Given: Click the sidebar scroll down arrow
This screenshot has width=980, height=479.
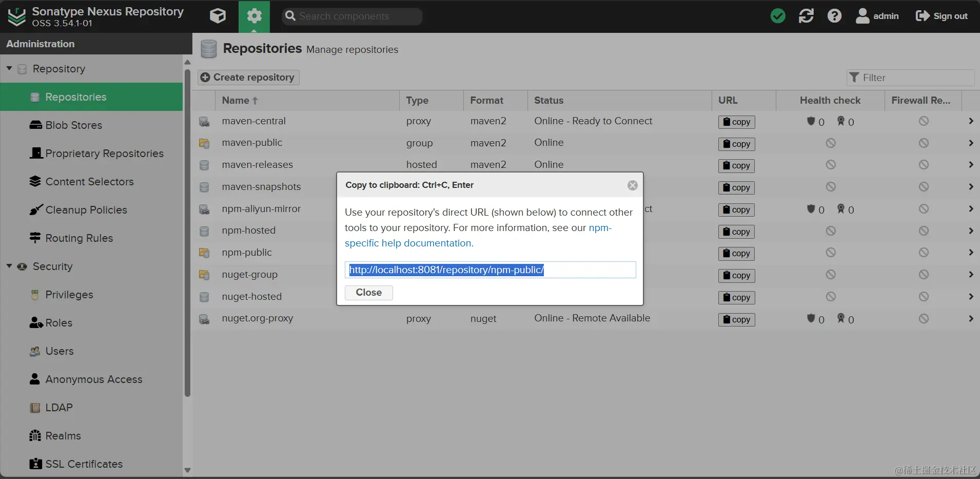Looking at the screenshot, I should click(187, 470).
